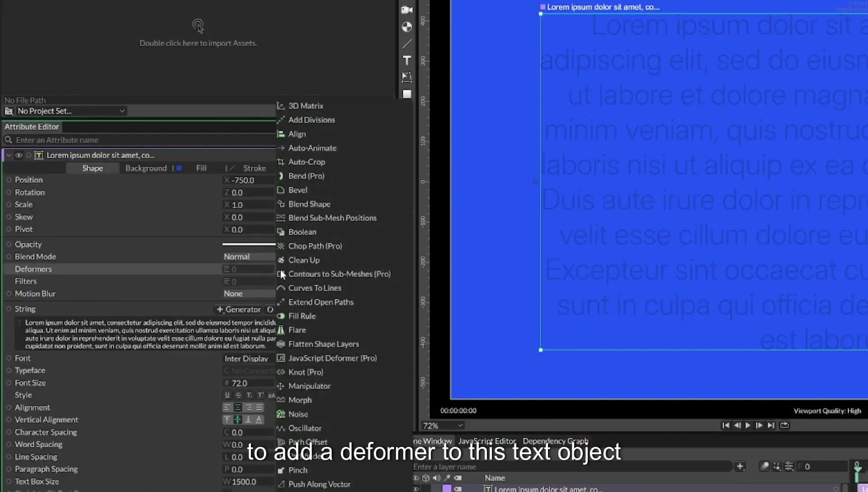Viewport: 868px width, 492px height.
Task: Align text left
Action: pyautogui.click(x=227, y=407)
